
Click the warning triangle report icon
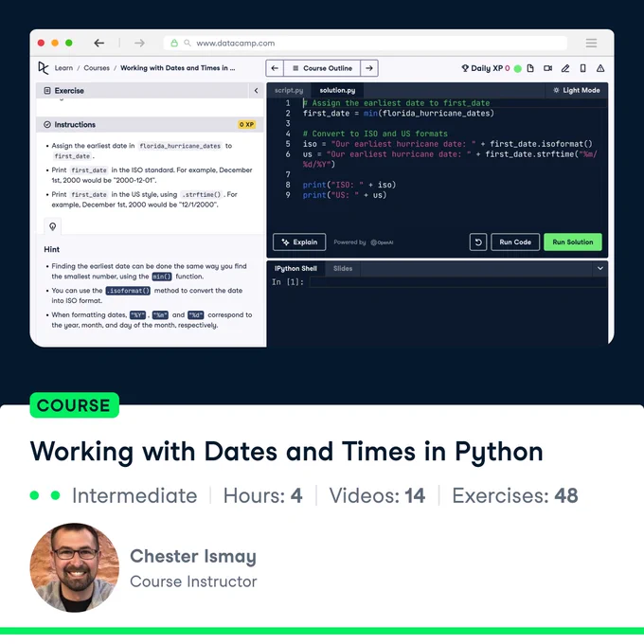coord(600,68)
